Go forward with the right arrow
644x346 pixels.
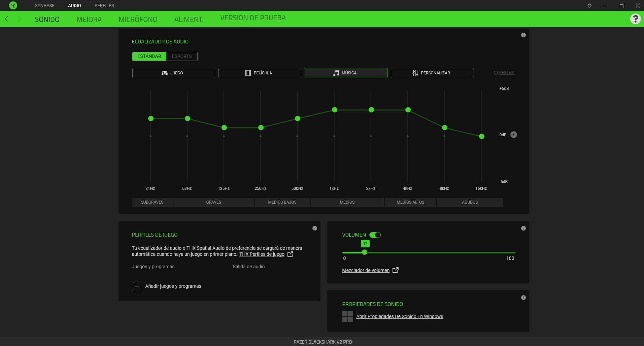tap(20, 19)
